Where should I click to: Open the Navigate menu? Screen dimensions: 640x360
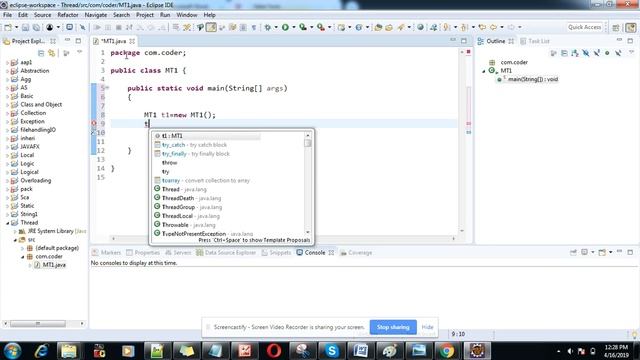click(x=96, y=15)
